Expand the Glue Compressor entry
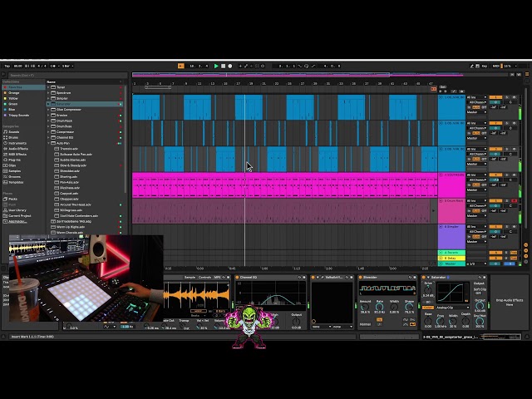The height and width of the screenshot is (399, 532). pos(48,110)
